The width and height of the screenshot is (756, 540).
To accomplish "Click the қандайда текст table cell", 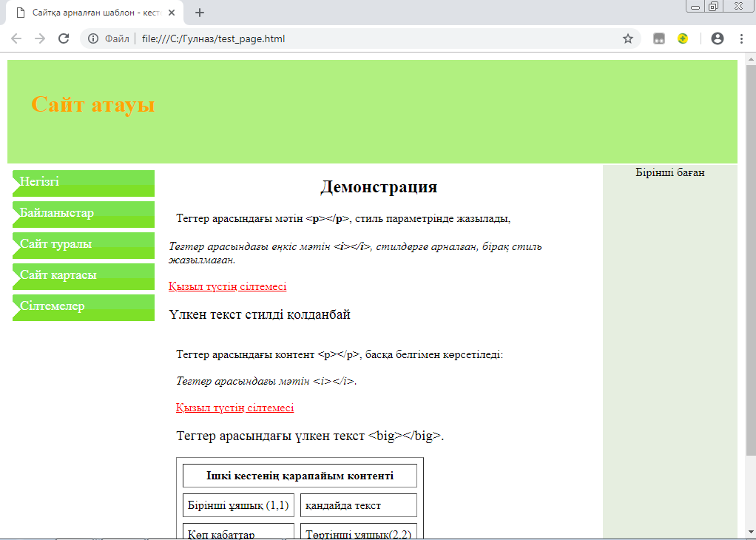I will click(359, 505).
